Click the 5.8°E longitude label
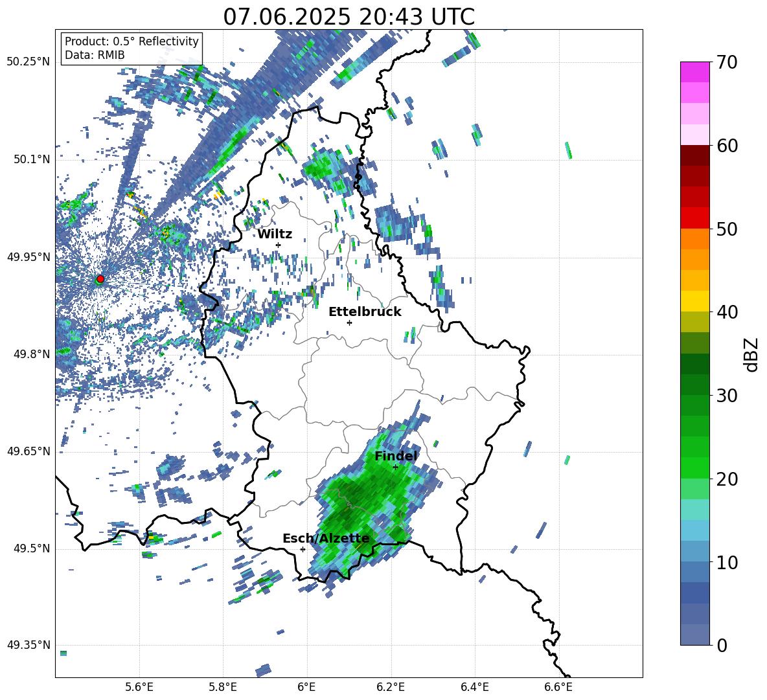767x700 pixels. pyautogui.click(x=223, y=687)
